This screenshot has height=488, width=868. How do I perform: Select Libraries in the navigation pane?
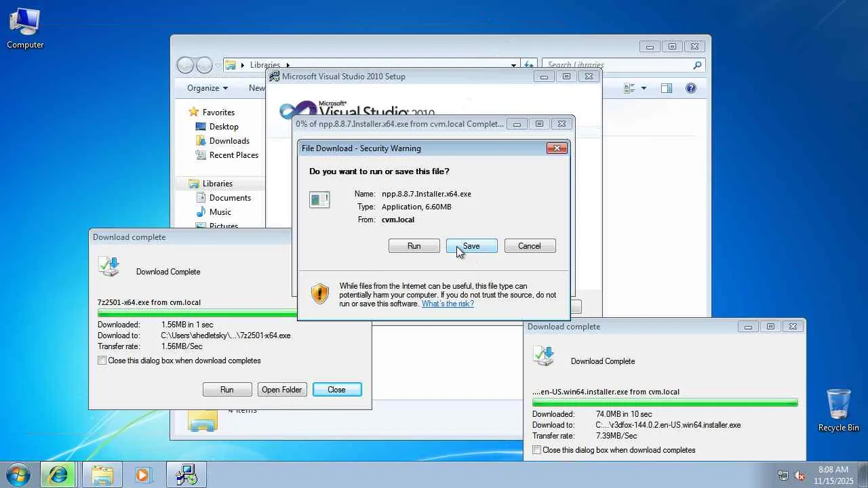pyautogui.click(x=217, y=184)
